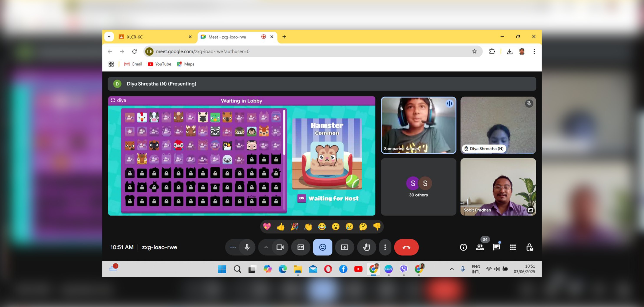Click Diya Shrestha (N) video tile
Image resolution: width=644 pixels, height=307 pixels.
pyautogui.click(x=498, y=125)
